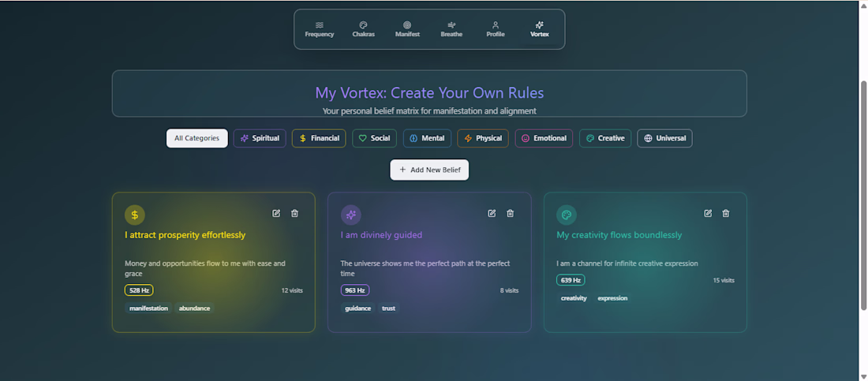
Task: Select the 528 Hz frequency badge
Action: tap(139, 290)
